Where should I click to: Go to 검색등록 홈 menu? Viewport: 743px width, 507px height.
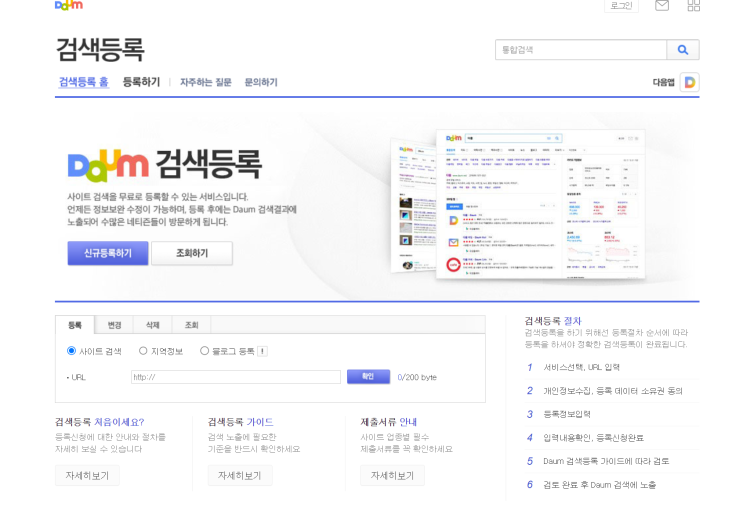click(x=83, y=82)
